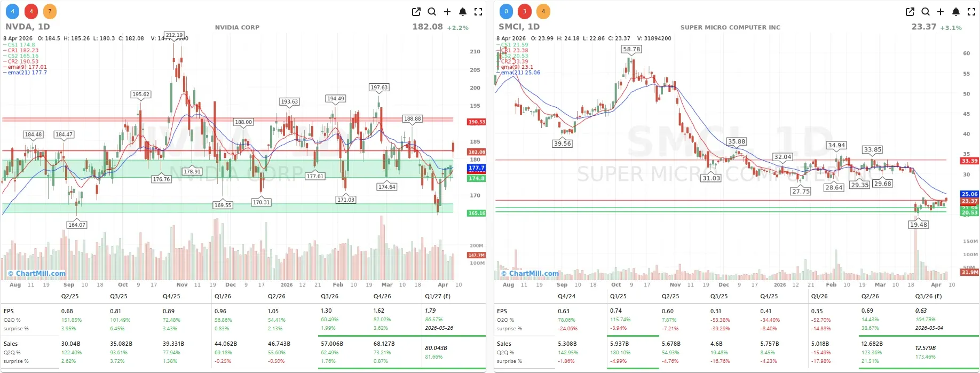Click the plus icon on SMCI chart
The width and height of the screenshot is (980, 373).
pyautogui.click(x=941, y=12)
